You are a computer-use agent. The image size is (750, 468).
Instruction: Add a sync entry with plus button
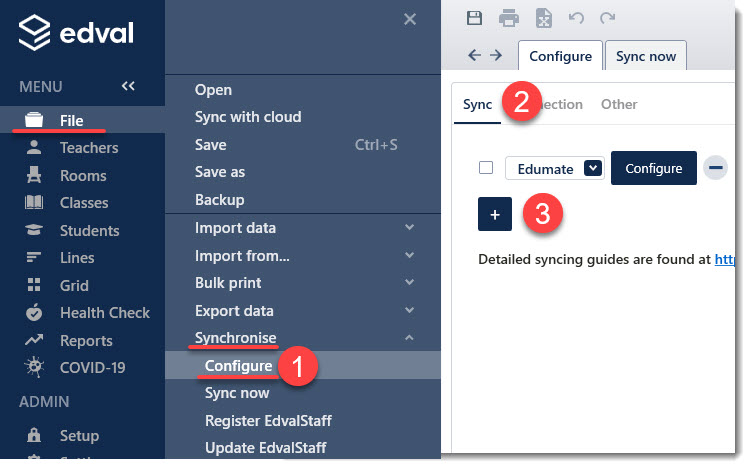pyautogui.click(x=495, y=214)
